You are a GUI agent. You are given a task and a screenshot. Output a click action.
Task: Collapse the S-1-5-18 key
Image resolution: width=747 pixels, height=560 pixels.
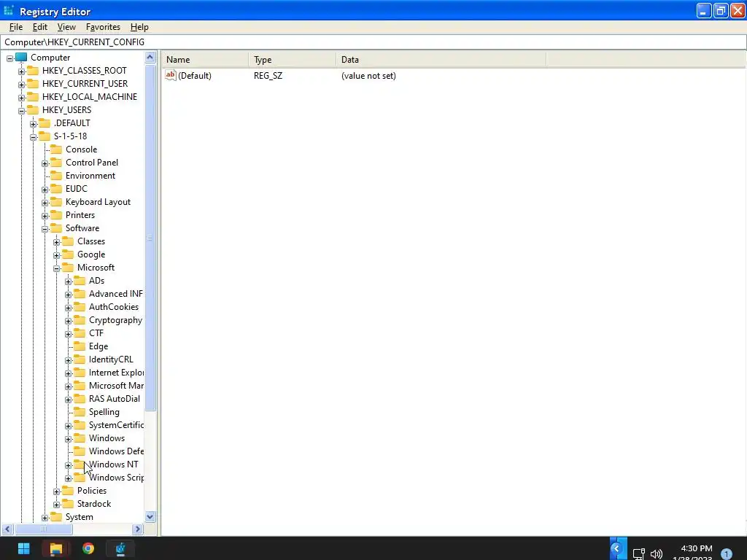pos(34,137)
